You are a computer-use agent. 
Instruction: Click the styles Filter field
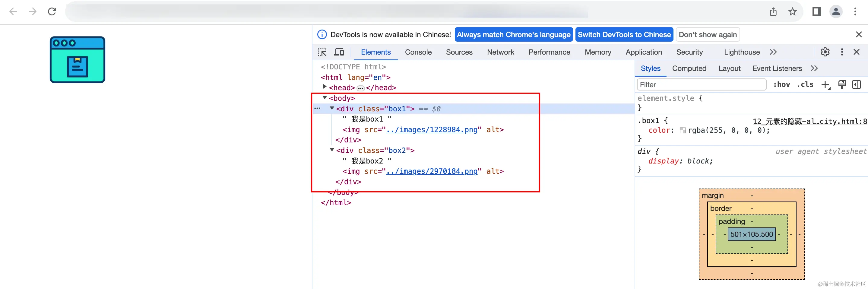702,85
